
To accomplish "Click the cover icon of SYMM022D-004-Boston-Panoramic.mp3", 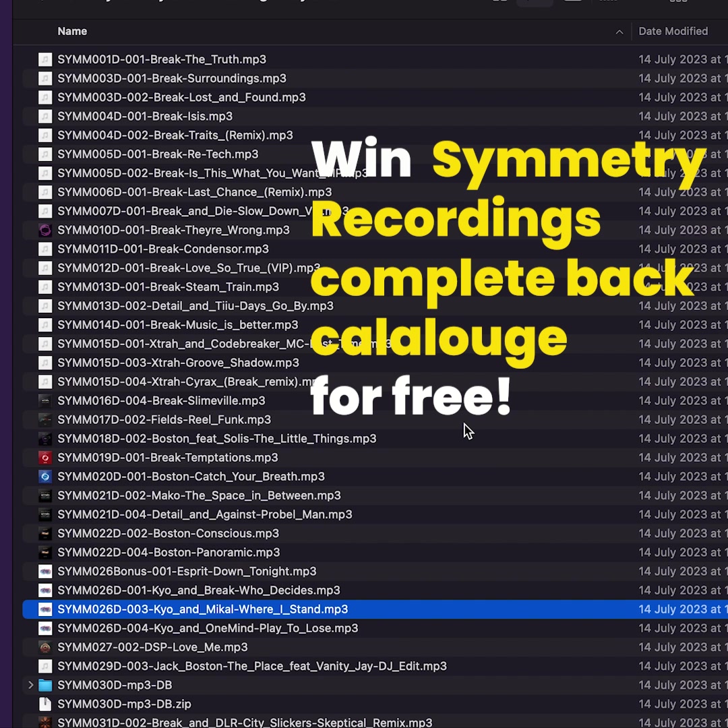I will click(x=45, y=553).
